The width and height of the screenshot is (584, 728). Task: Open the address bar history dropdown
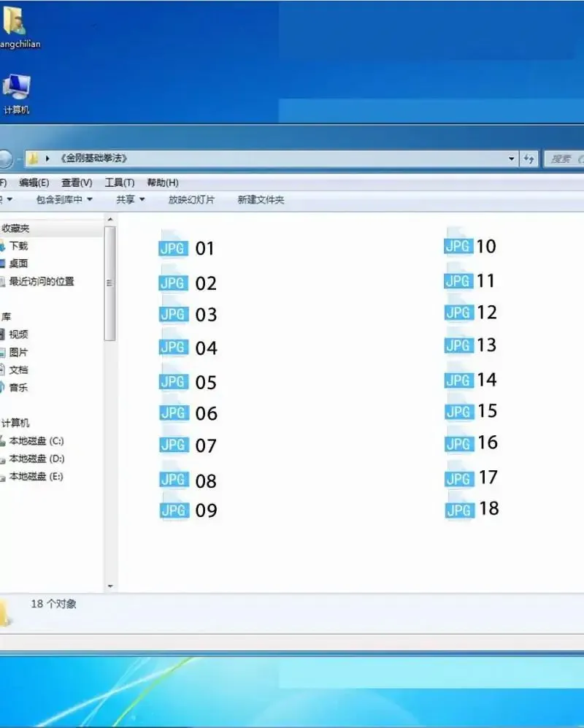tap(511, 158)
